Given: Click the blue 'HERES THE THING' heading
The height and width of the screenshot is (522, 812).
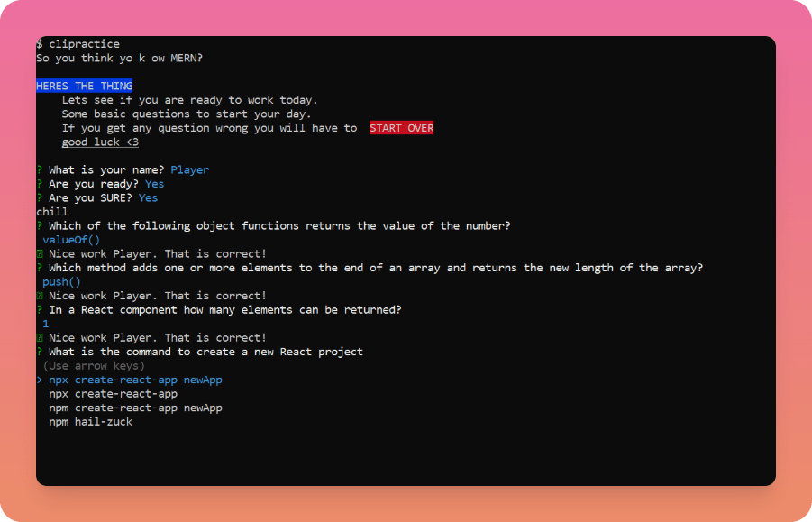Looking at the screenshot, I should (85, 86).
